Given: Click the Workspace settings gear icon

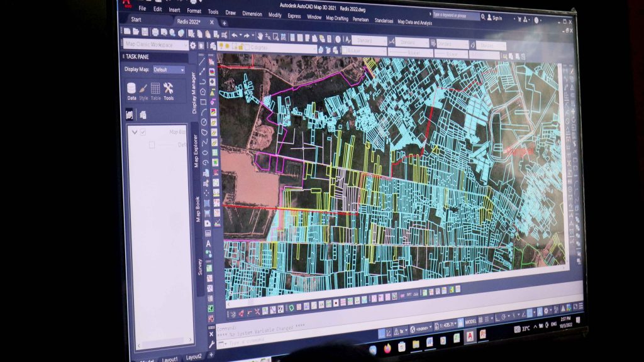Looking at the screenshot, I should pyautogui.click(x=193, y=45).
